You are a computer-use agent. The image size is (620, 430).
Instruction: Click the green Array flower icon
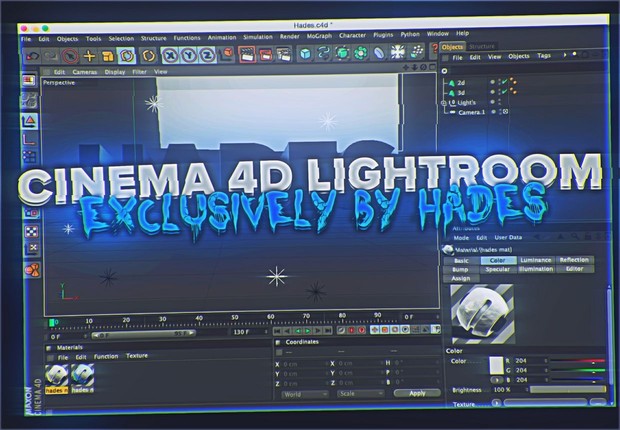(x=361, y=53)
